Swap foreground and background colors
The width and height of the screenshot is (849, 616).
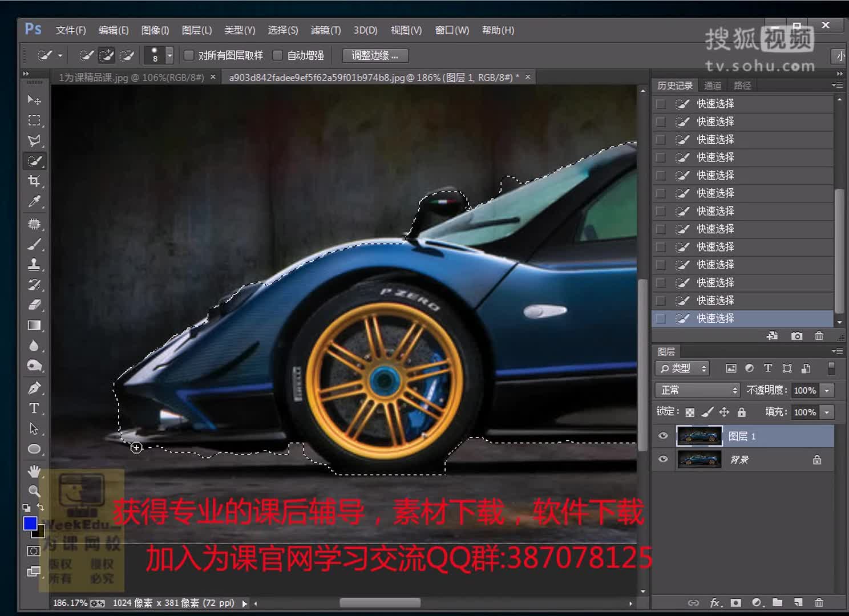pos(41,507)
